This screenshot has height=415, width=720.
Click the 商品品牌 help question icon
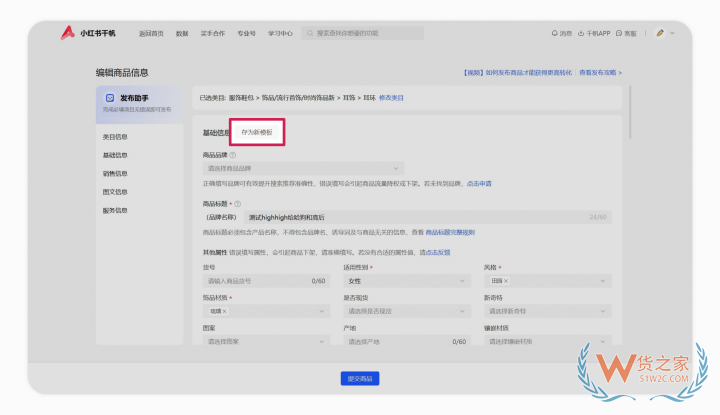pos(233,155)
